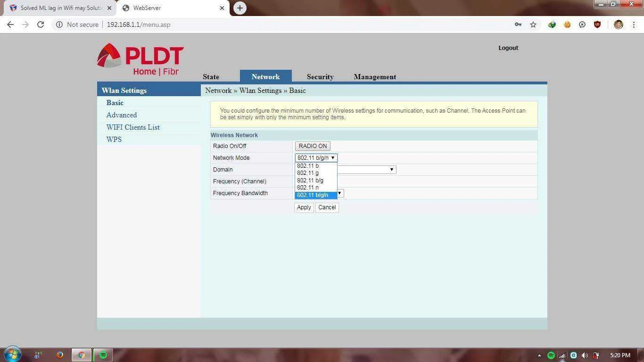Click the Show desktop strip
Image resolution: width=644 pixels, height=362 pixels.
click(x=641, y=355)
